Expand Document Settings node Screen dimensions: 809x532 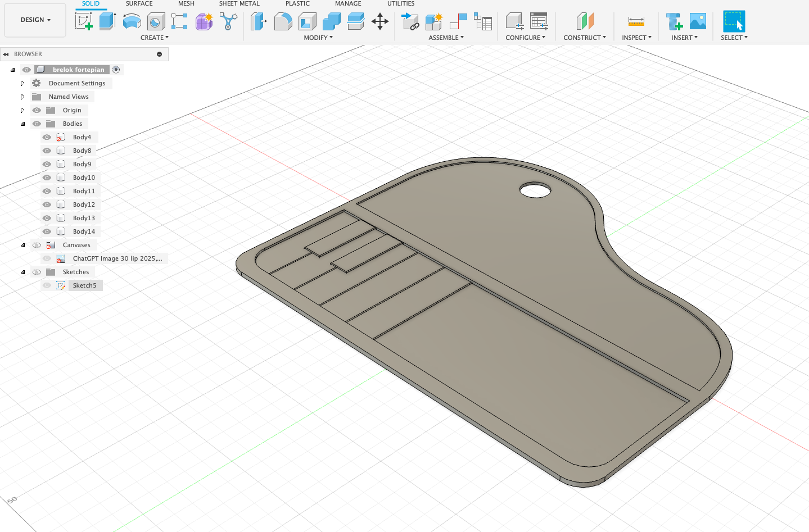[x=22, y=83]
